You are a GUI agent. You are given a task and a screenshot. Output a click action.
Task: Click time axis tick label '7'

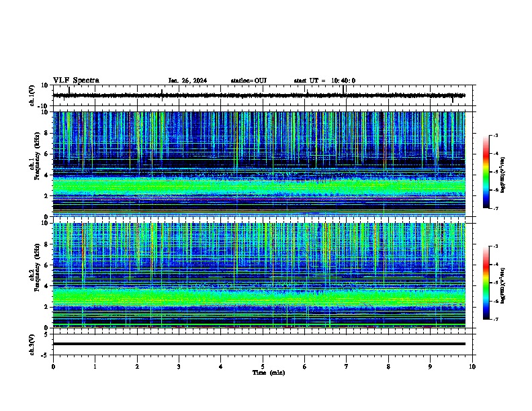coord(347,367)
